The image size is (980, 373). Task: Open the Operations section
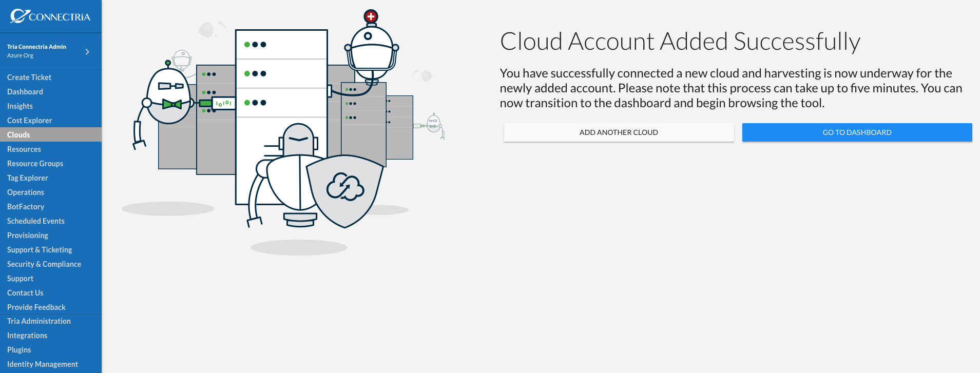[x=26, y=192]
